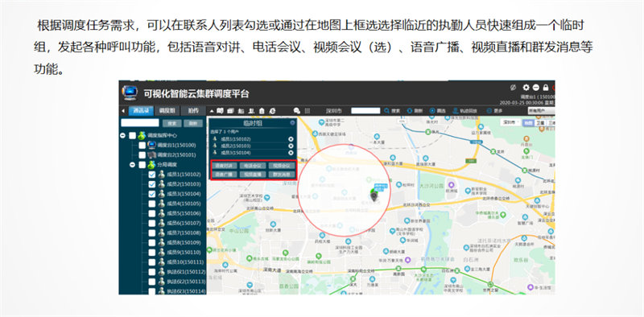Check the 调度台1(150100) checkbox
Screen dimensions: 644x317
(142, 146)
